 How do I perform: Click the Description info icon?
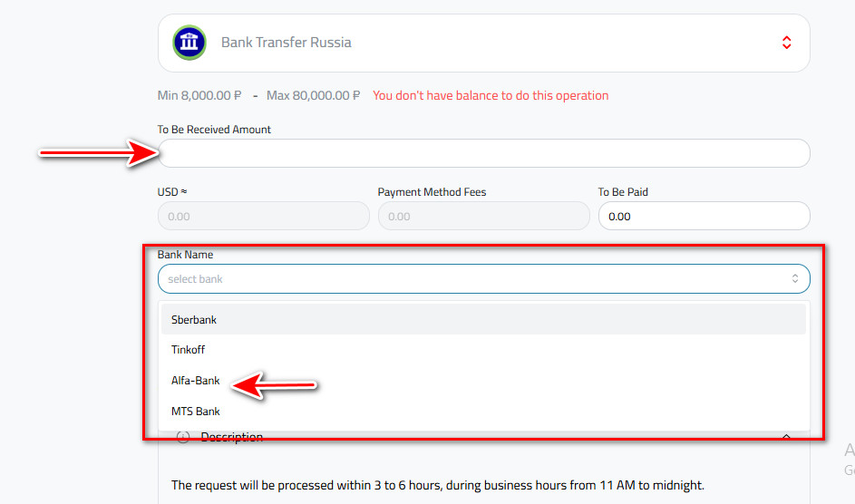[183, 437]
